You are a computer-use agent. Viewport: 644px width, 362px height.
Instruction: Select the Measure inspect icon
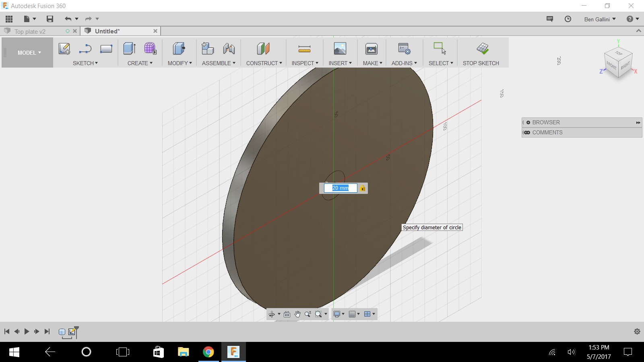(x=304, y=49)
